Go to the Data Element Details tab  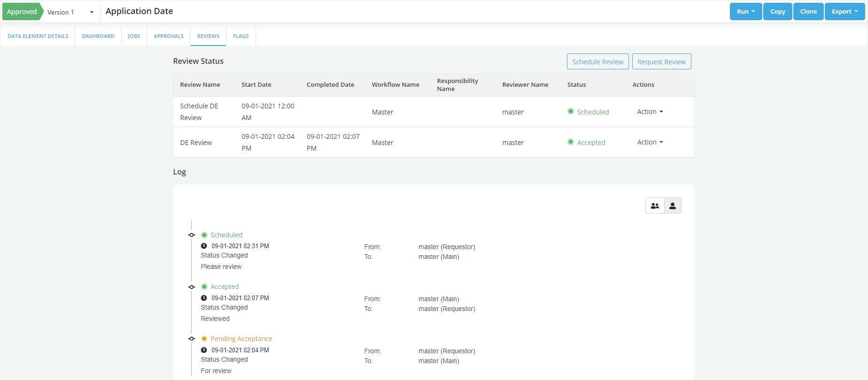38,36
